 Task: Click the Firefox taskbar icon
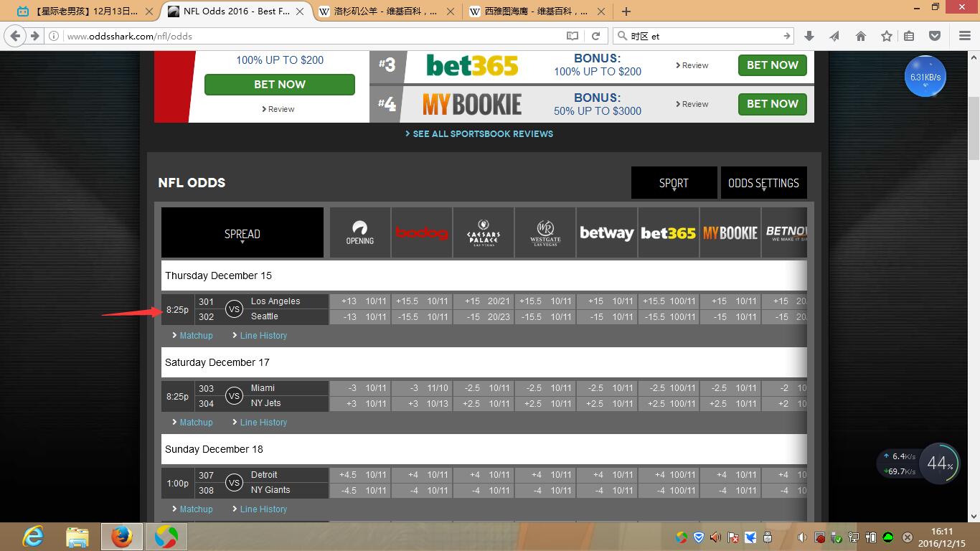(x=121, y=536)
